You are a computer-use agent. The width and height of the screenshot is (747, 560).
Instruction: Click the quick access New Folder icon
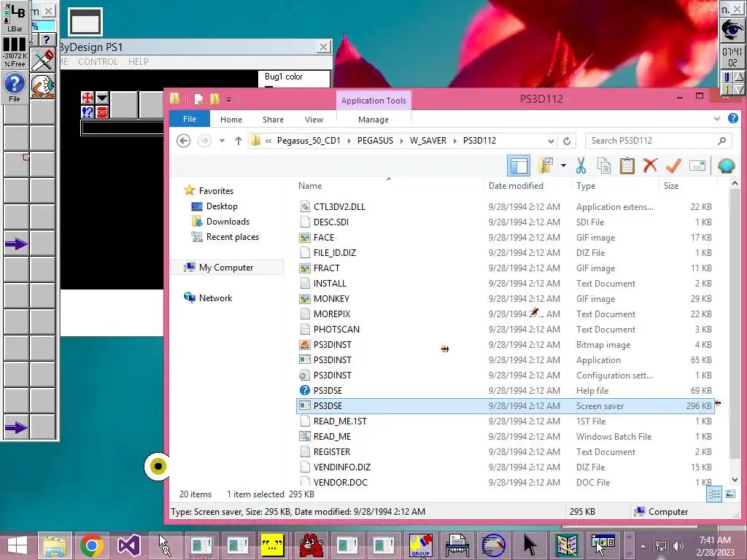click(x=215, y=99)
